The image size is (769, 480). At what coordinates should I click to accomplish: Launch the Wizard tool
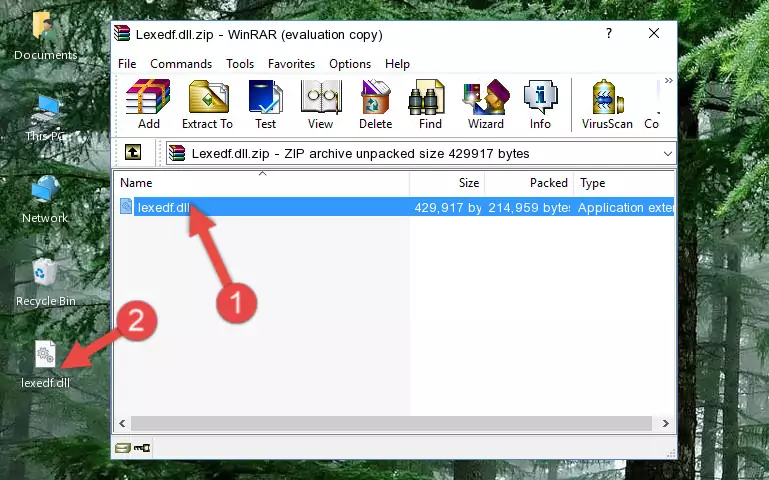click(x=486, y=104)
